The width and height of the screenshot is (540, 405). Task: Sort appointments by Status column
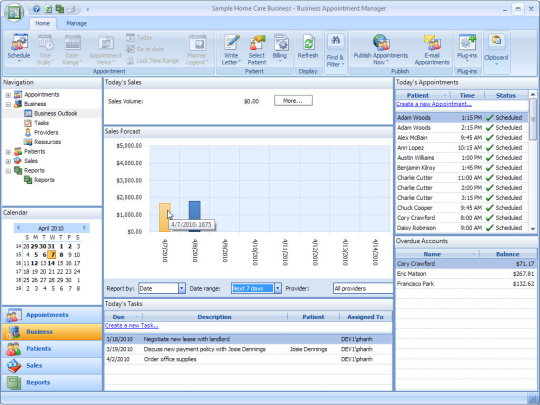[x=506, y=95]
